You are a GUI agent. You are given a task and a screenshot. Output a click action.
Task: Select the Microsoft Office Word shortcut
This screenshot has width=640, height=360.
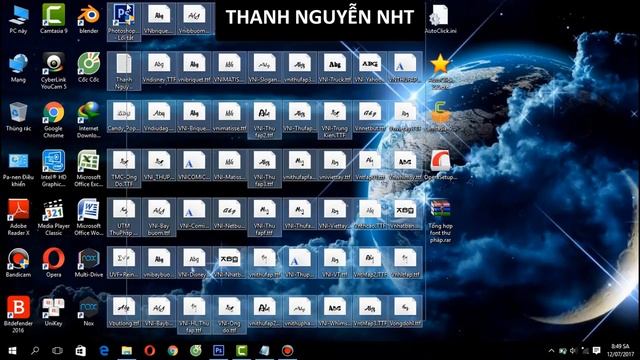[89, 217]
